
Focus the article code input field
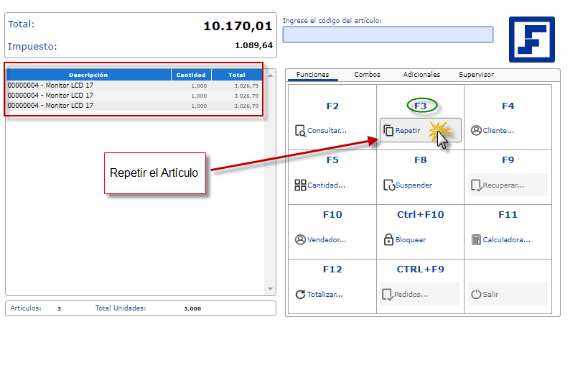click(388, 34)
